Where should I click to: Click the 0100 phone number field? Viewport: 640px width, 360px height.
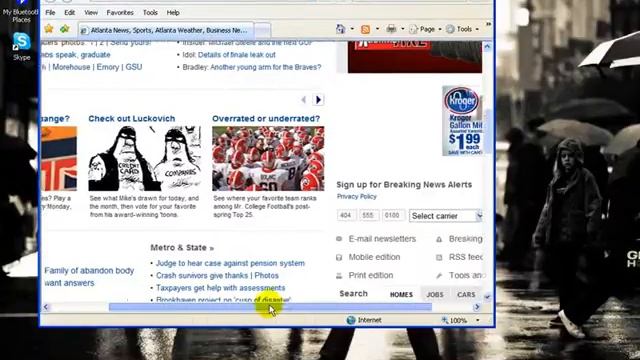click(393, 215)
